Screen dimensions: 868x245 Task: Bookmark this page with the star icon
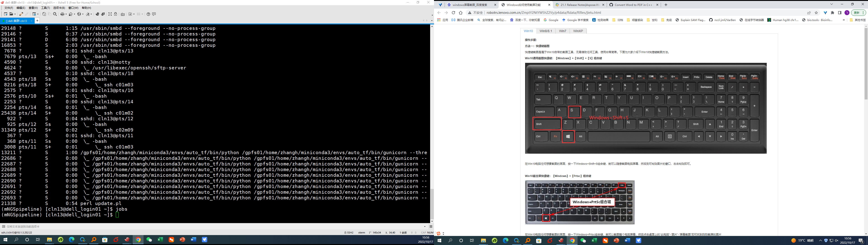[816, 13]
